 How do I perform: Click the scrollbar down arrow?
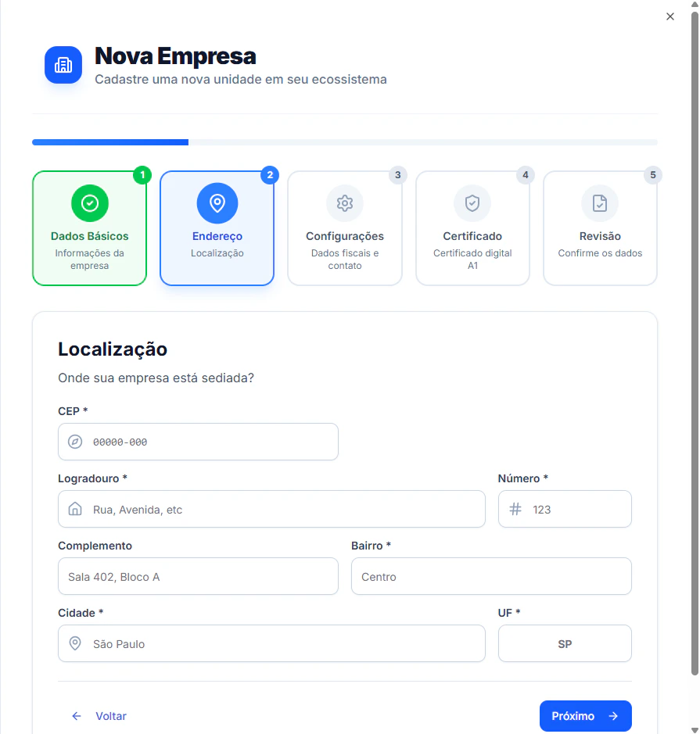(695, 730)
